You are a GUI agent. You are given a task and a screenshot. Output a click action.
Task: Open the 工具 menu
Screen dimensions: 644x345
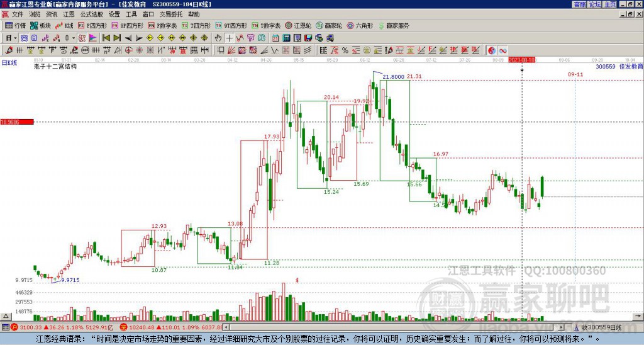point(131,14)
